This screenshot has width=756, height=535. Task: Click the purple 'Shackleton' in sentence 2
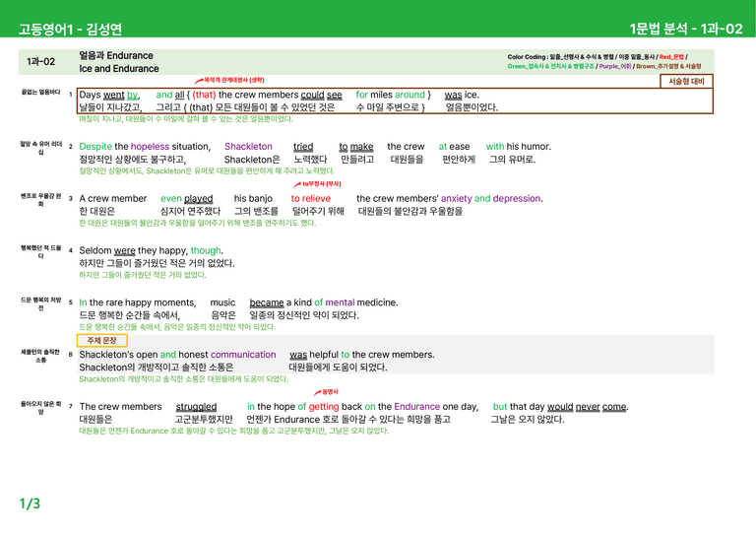[248, 147]
